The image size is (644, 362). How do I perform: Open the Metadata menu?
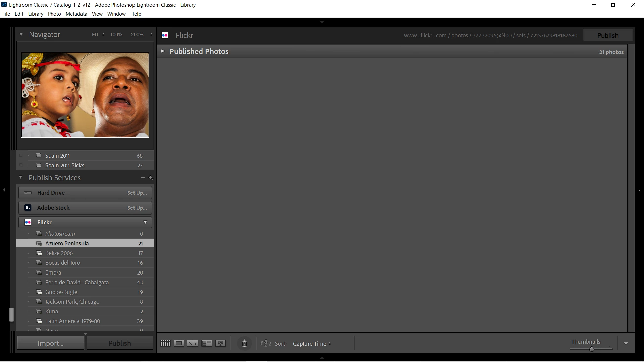point(76,14)
